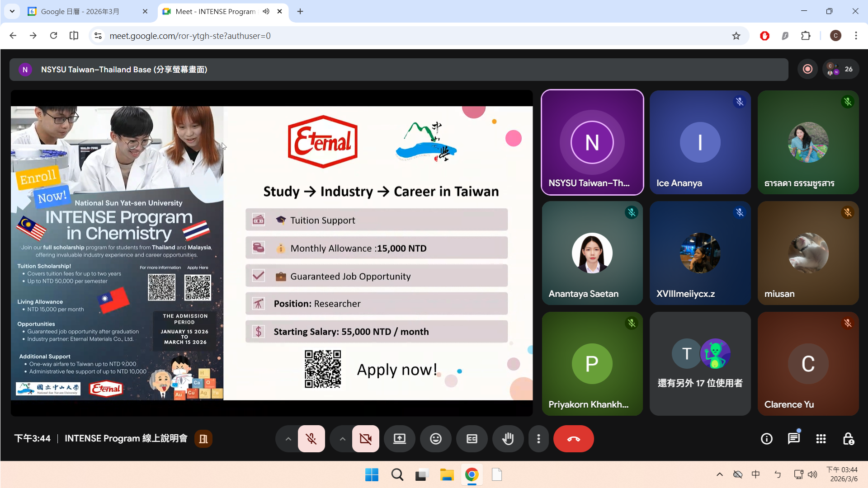Close the Google Calendar tab
This screenshot has height=488, width=868.
pos(145,11)
